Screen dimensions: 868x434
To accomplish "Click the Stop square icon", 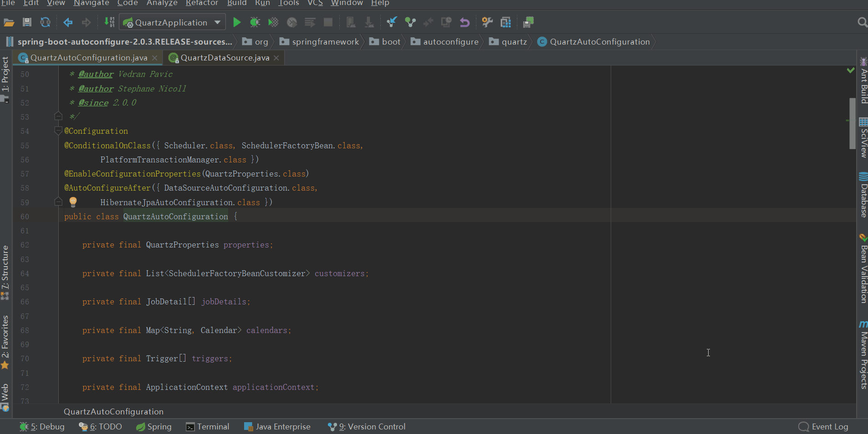I will (x=328, y=22).
